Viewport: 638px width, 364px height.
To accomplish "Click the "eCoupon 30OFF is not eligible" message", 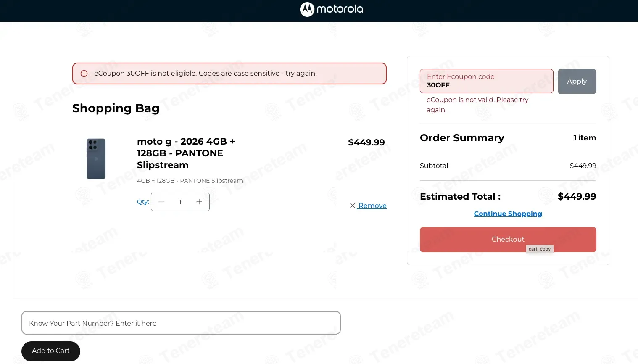I will [x=206, y=73].
